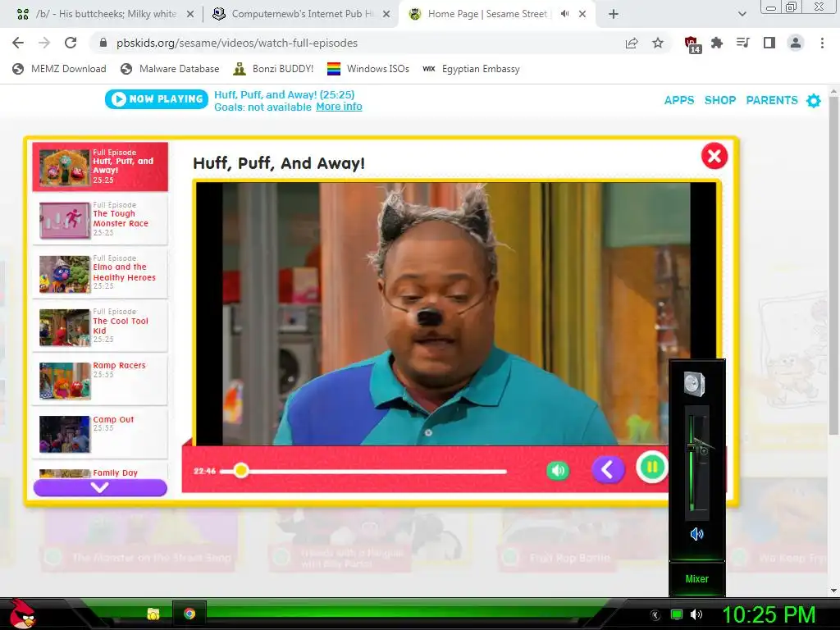Click the tray network monitor icon
840x630 pixels.
click(677, 614)
